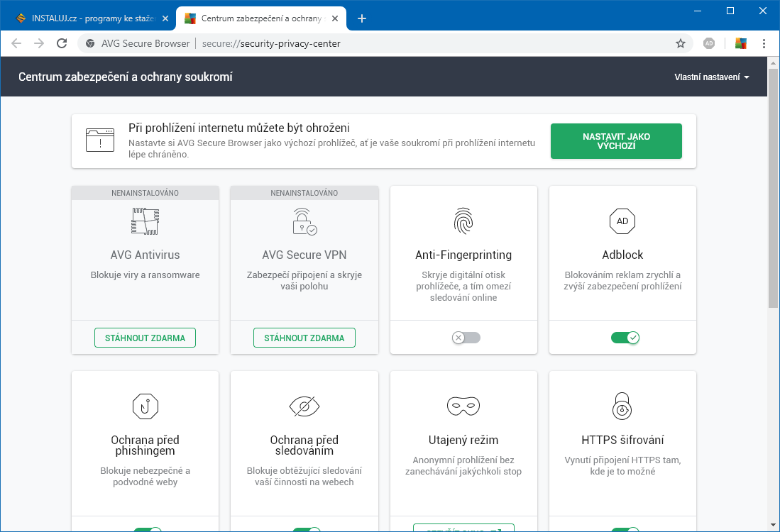Click the phishing protection hook icon

[145, 406]
